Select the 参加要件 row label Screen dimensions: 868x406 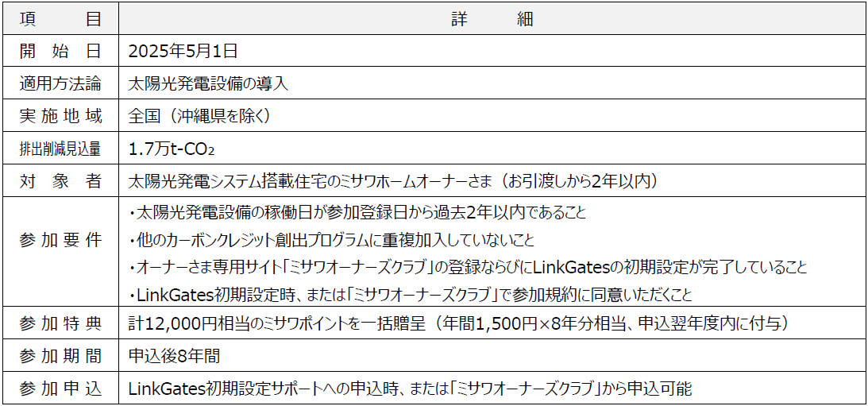[60, 241]
